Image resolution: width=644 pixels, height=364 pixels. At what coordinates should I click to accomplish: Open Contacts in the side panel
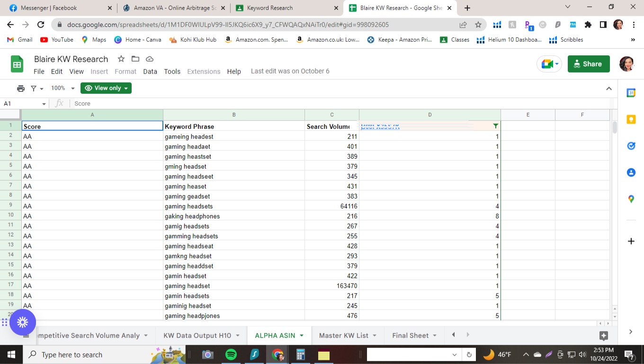pyautogui.click(x=631, y=173)
